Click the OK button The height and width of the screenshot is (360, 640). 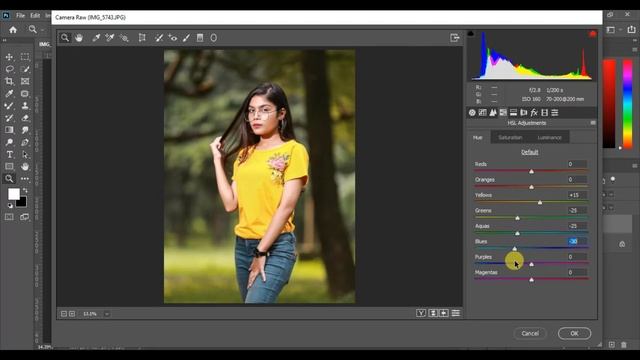tap(574, 333)
